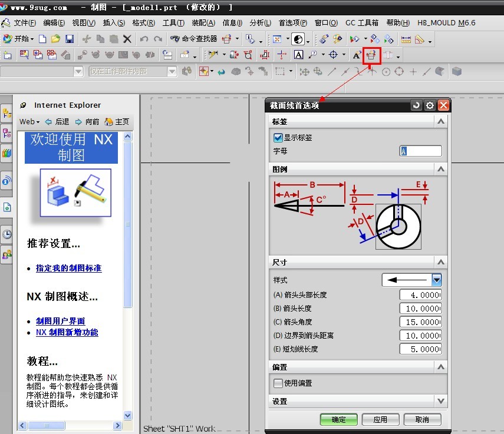The image size is (504, 434).
Task: Open the Start (开始) menu button
Action: point(18,39)
